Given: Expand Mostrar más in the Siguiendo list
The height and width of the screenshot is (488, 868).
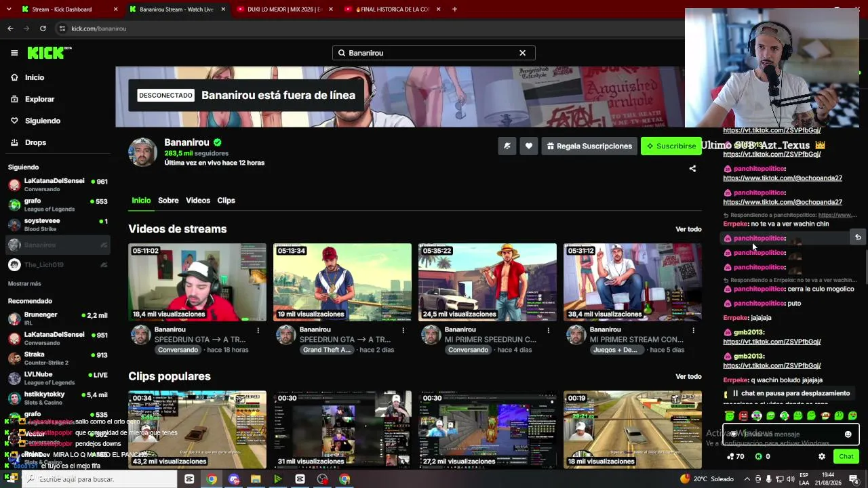Looking at the screenshot, I should tap(24, 283).
